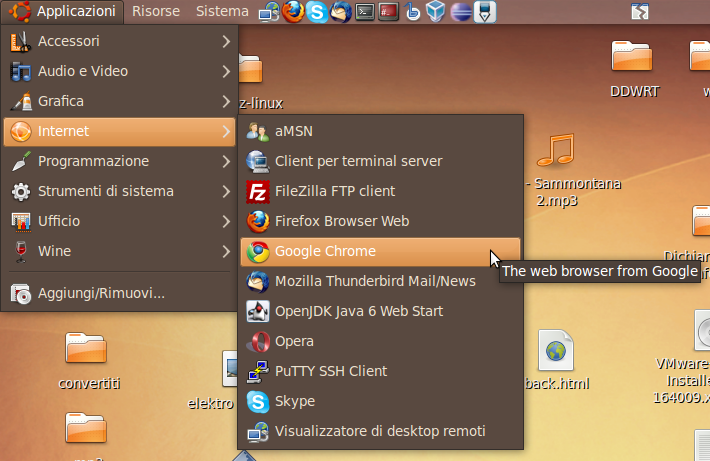
Task: Expand the Programmazione submenu
Action: click(x=120, y=161)
